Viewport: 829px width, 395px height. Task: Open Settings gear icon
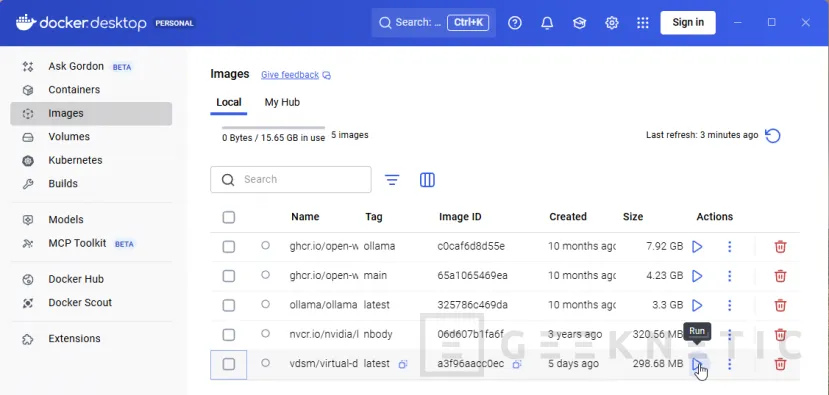[612, 23]
